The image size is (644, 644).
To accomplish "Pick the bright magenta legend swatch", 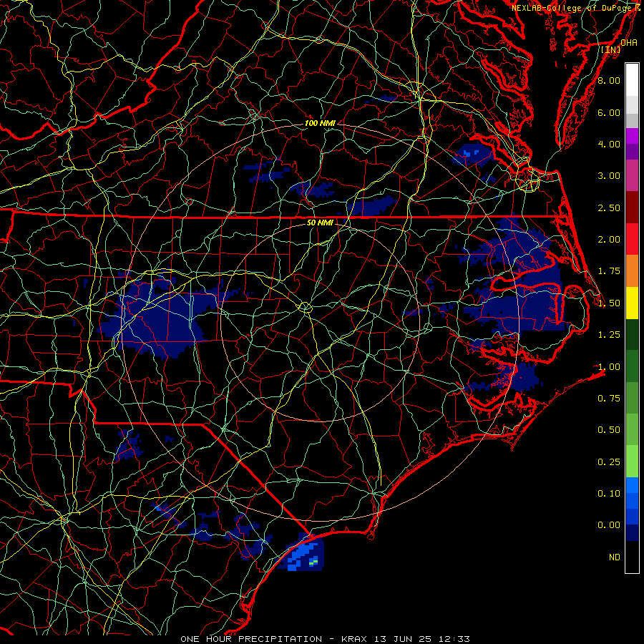I will click(x=632, y=136).
